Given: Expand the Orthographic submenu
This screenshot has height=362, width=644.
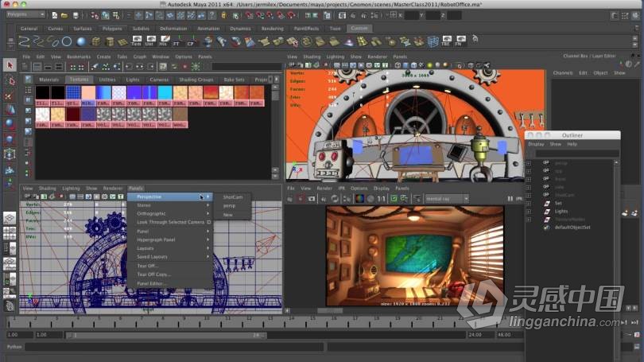Looking at the screenshot, I should (170, 214).
